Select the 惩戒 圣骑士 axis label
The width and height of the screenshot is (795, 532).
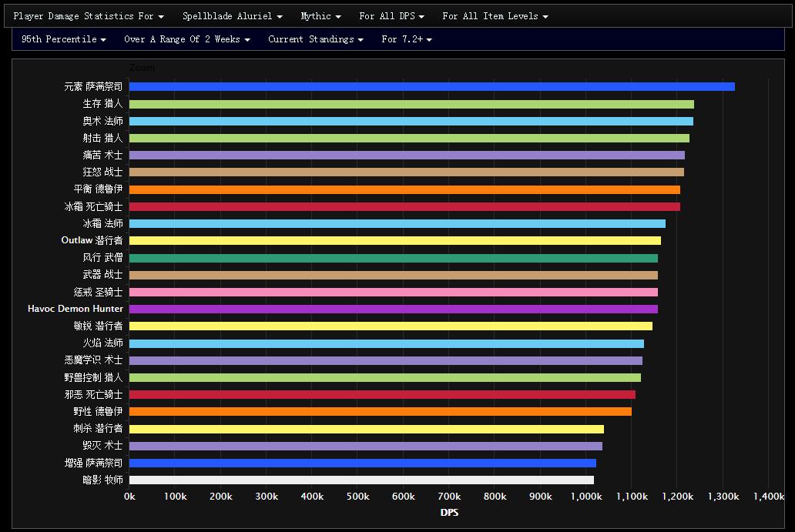[x=99, y=293]
